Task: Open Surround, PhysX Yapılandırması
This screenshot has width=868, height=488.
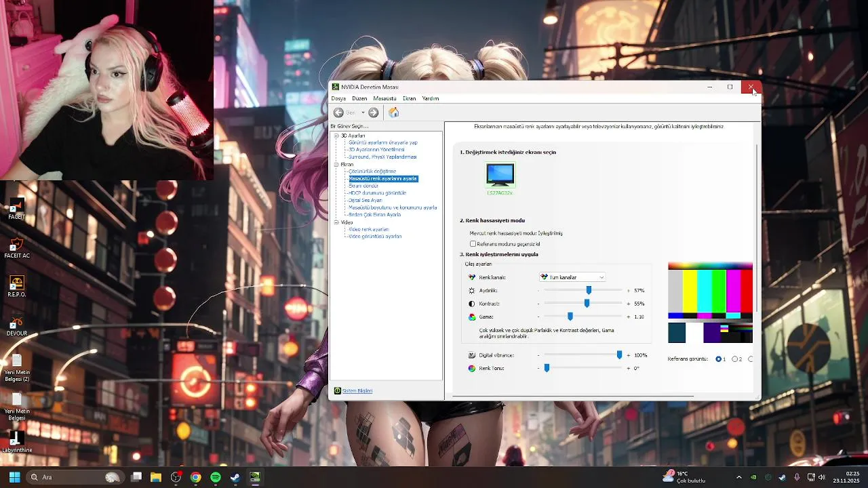Action: (x=382, y=157)
